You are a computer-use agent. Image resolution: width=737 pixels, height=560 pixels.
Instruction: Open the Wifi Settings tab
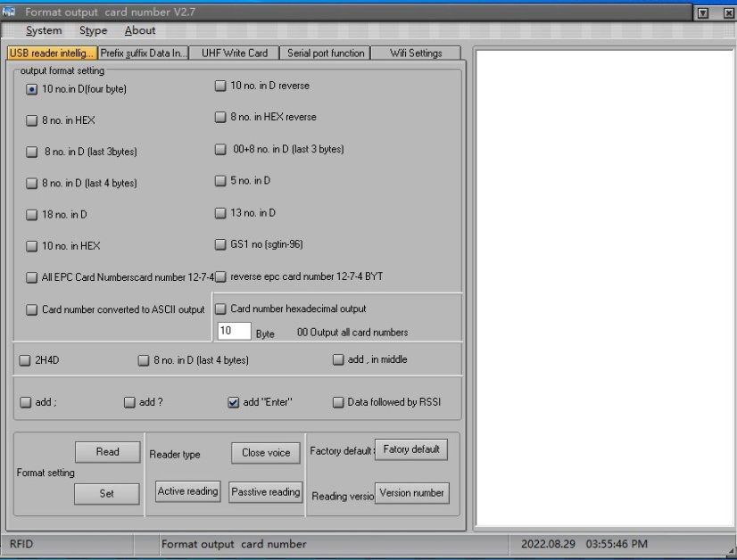(415, 53)
